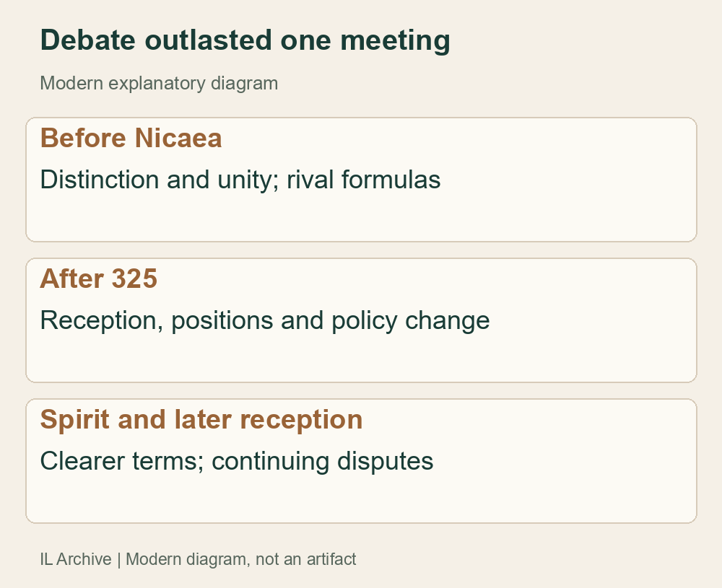Click 'policy change' in the second card
The width and height of the screenshot is (722, 588).
coord(411,320)
